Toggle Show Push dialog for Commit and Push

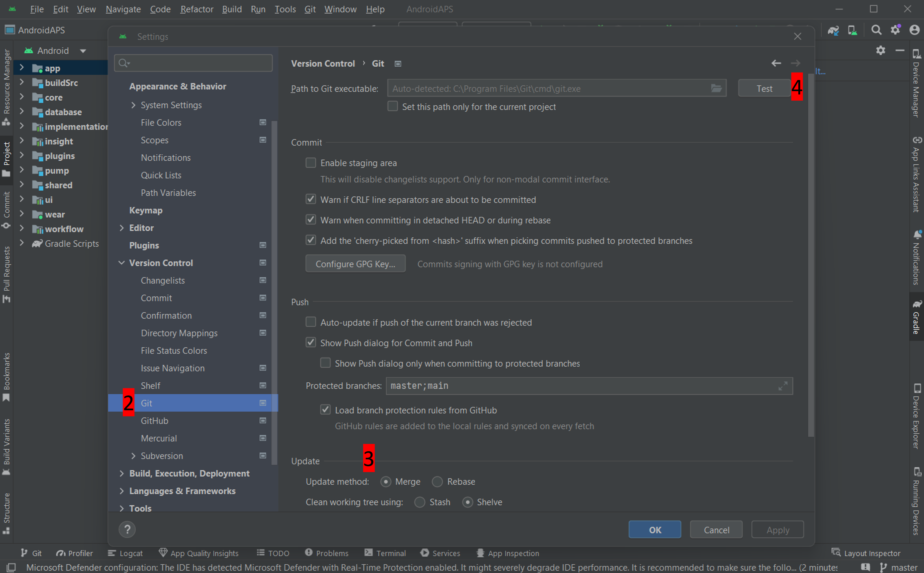311,342
